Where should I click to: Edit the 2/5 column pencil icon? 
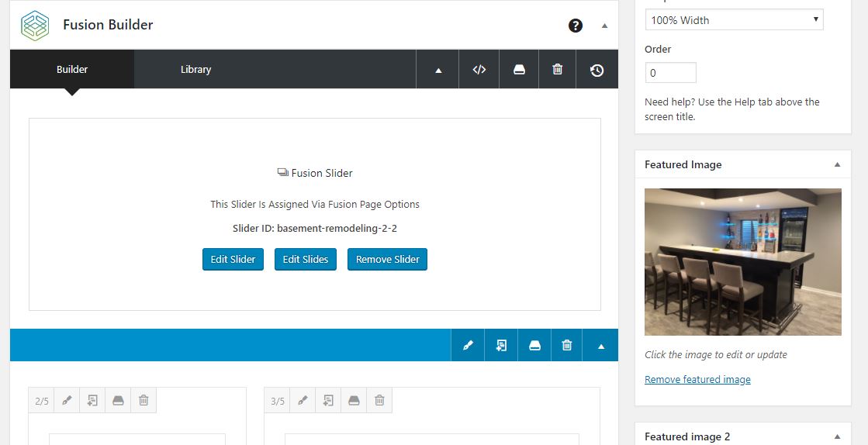click(67, 400)
